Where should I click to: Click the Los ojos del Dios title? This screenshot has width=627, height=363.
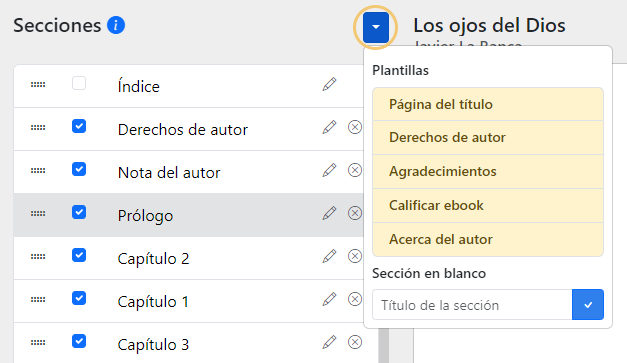click(x=489, y=25)
